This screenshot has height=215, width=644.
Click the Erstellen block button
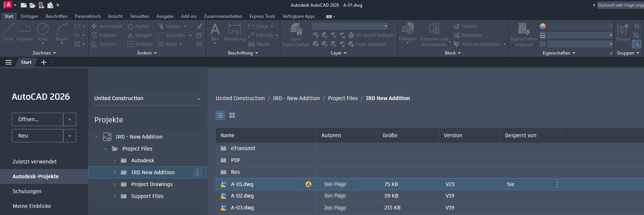(x=466, y=26)
